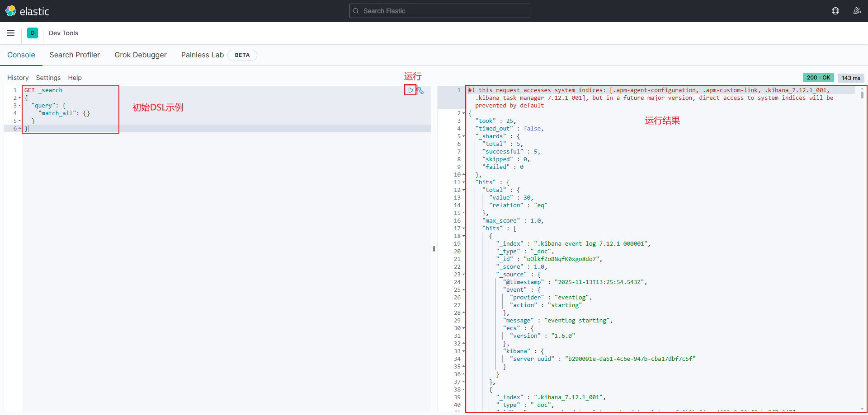The image size is (868, 415).
Task: Click "value" : 30 line
Action: click(x=511, y=198)
